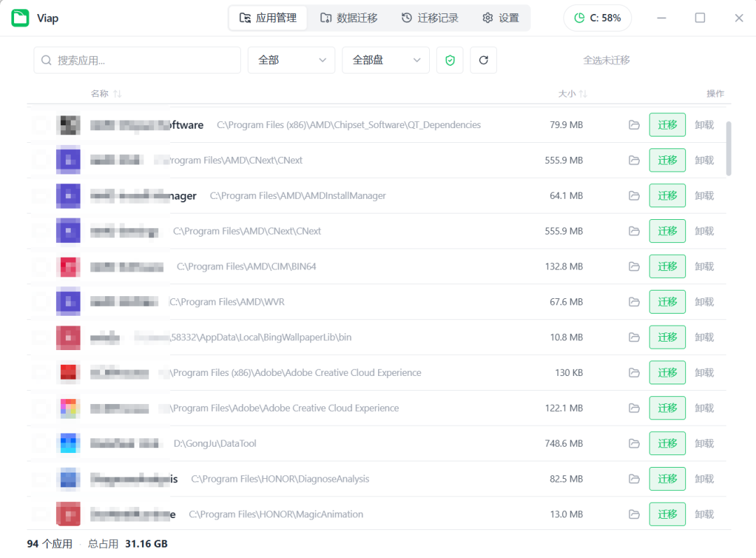
Task: Open folder icon for the AMD\CIM\BIN64 row
Action: click(634, 267)
